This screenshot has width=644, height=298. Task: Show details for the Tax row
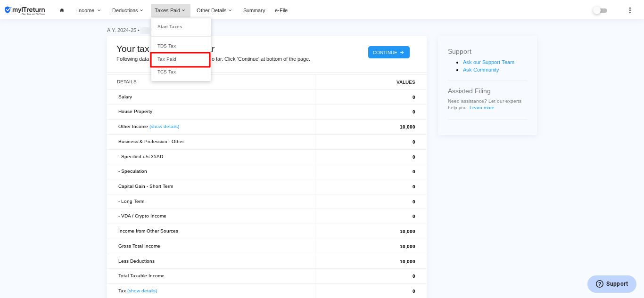point(142,291)
